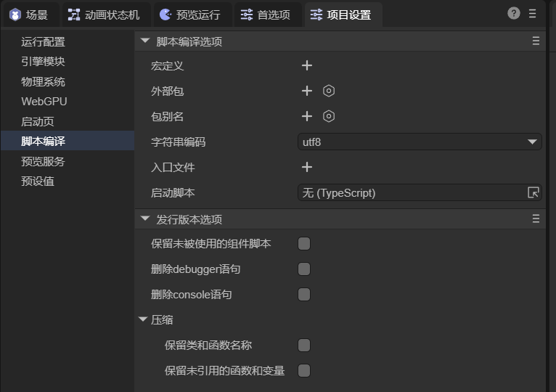Select 引擎模块 in the left sidebar
556x392 pixels.
[43, 62]
